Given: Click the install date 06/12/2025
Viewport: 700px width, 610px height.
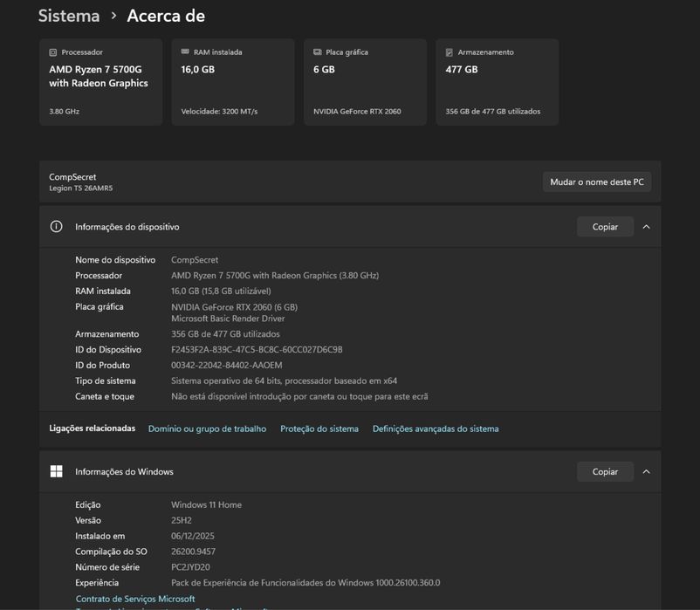Looking at the screenshot, I should 193,536.
